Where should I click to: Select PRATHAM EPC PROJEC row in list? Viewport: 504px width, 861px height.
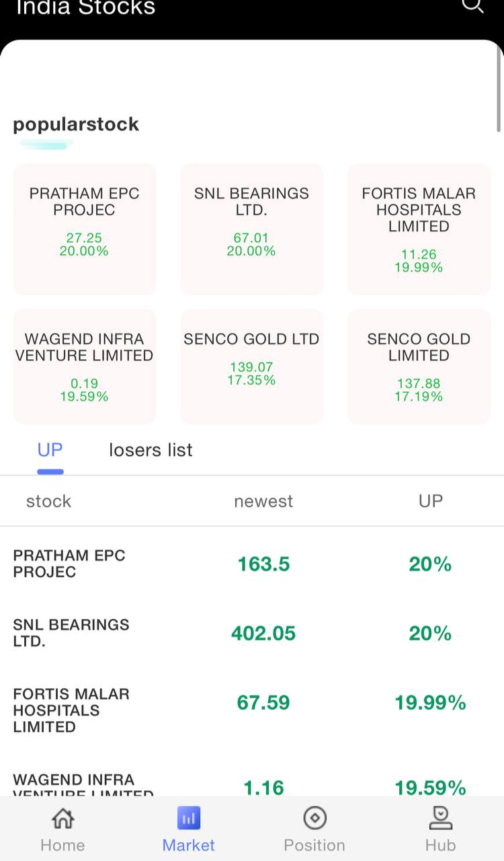(251, 564)
